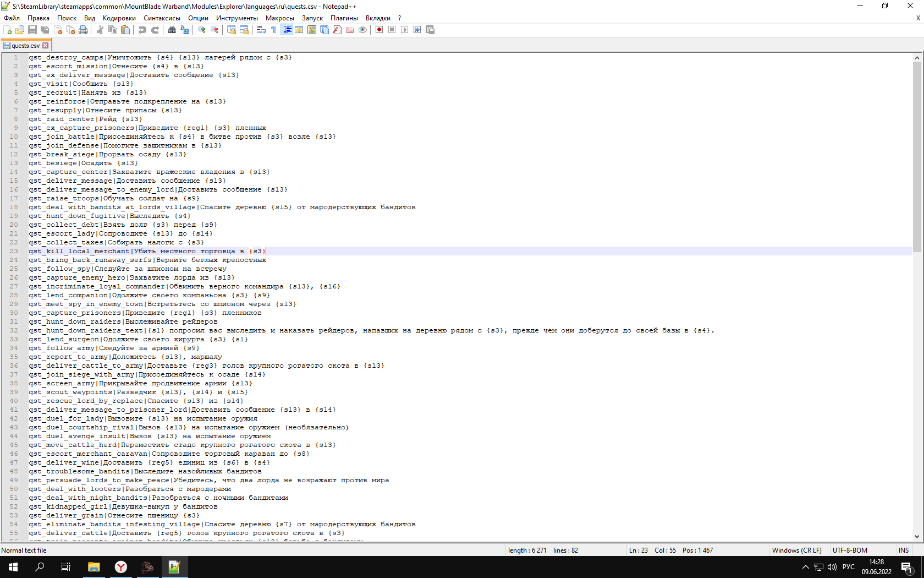Open the Макросы menu

280,18
